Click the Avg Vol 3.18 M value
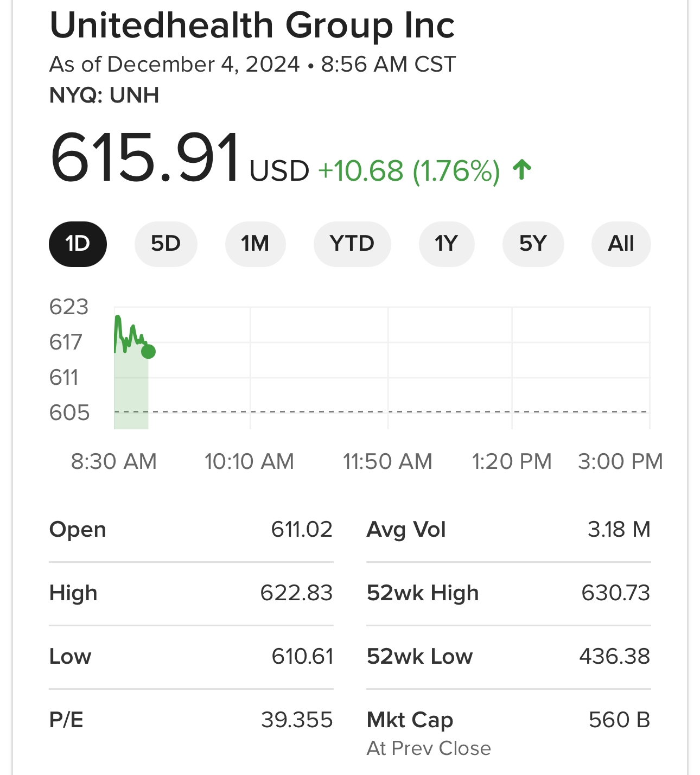The height and width of the screenshot is (775, 700). click(x=619, y=529)
